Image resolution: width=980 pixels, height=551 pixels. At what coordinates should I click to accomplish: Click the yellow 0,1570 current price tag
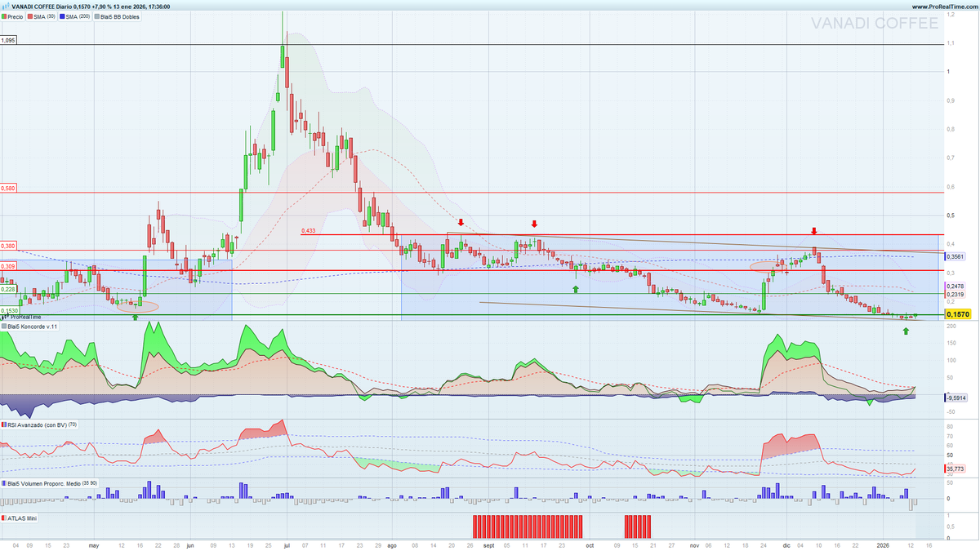pos(956,314)
